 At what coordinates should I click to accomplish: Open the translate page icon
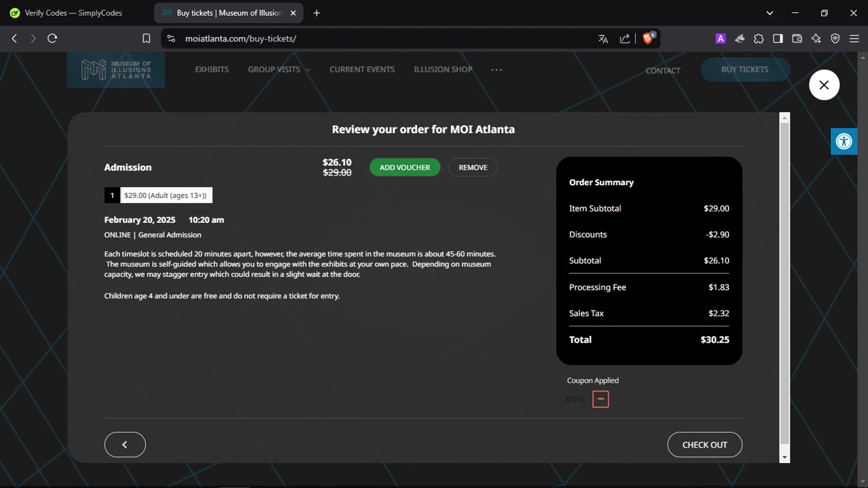[x=603, y=39]
